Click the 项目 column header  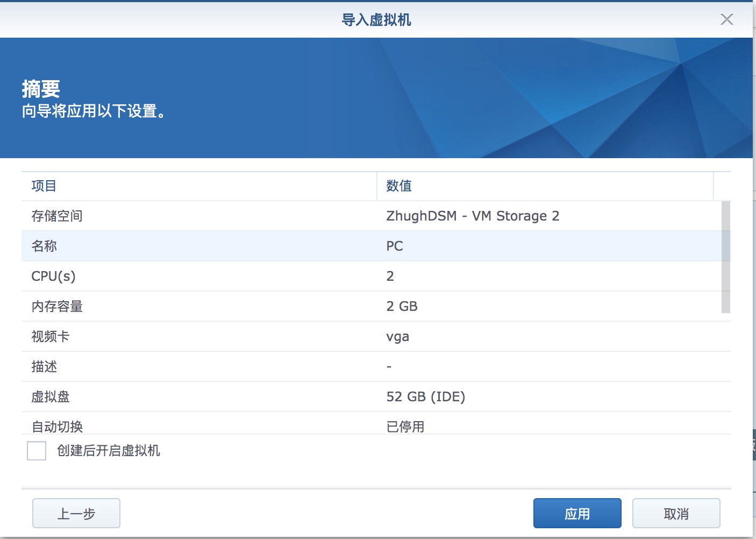[199, 186]
